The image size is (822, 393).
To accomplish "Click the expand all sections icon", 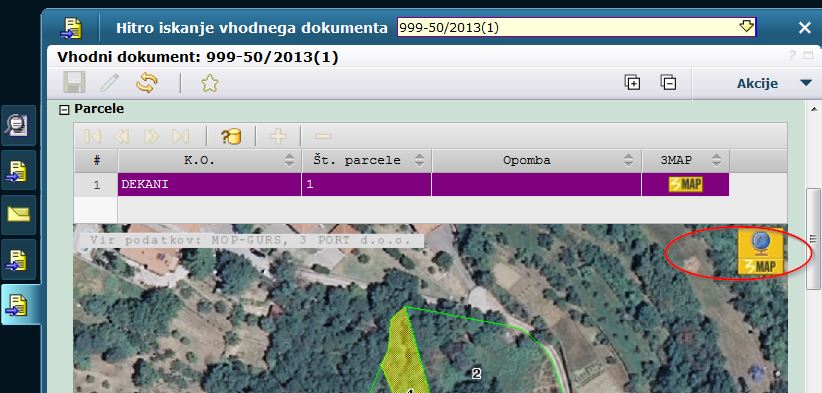I will click(632, 83).
